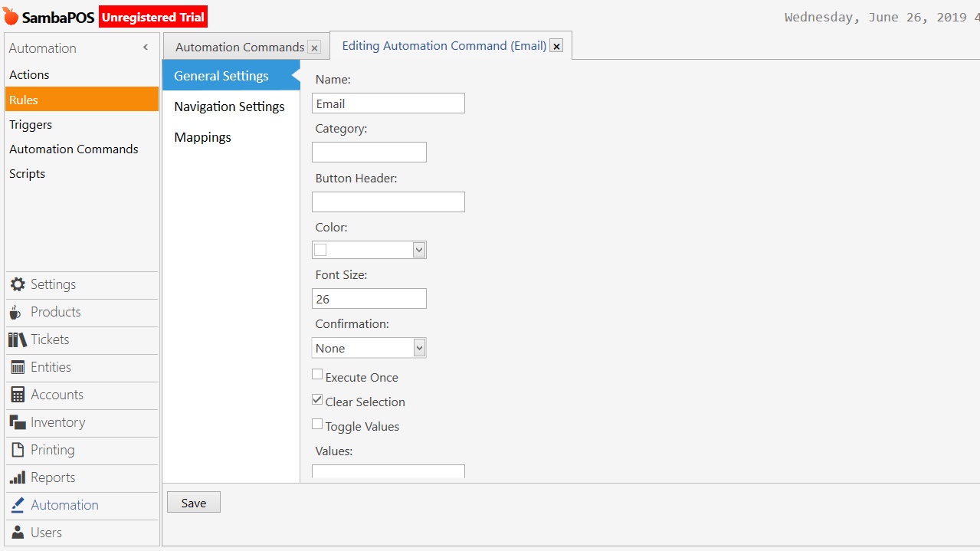This screenshot has width=980, height=551.
Task: Click the Settings gear icon in sidebar
Action: click(x=17, y=284)
